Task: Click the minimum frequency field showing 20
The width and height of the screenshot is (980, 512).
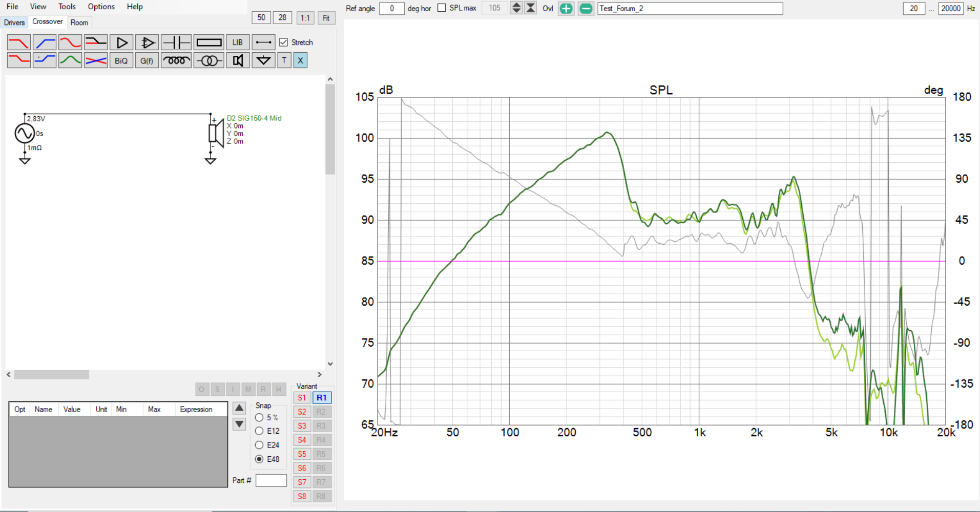Action: (x=914, y=8)
